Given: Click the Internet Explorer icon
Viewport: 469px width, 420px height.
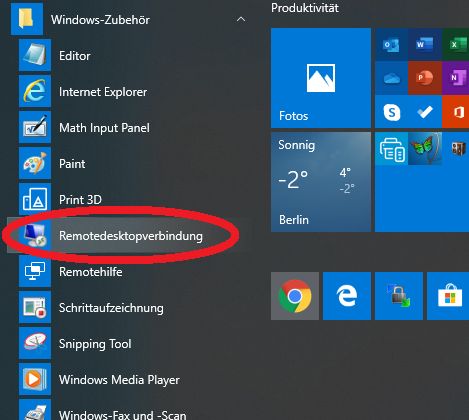Looking at the screenshot, I should (x=35, y=91).
